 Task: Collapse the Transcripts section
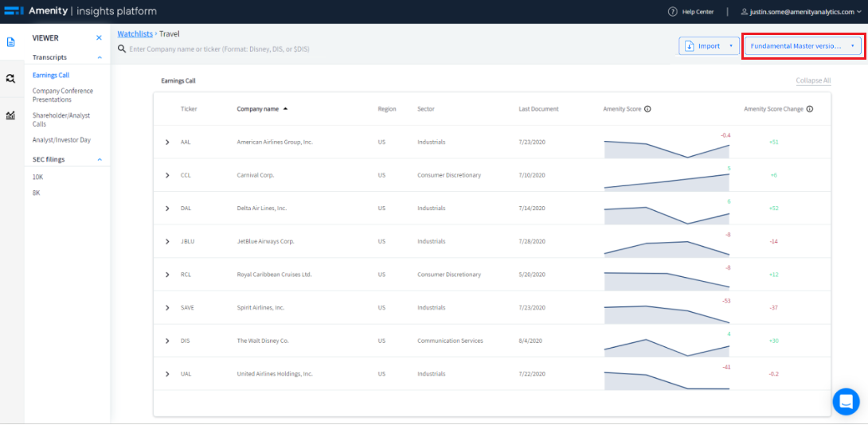[x=100, y=57]
